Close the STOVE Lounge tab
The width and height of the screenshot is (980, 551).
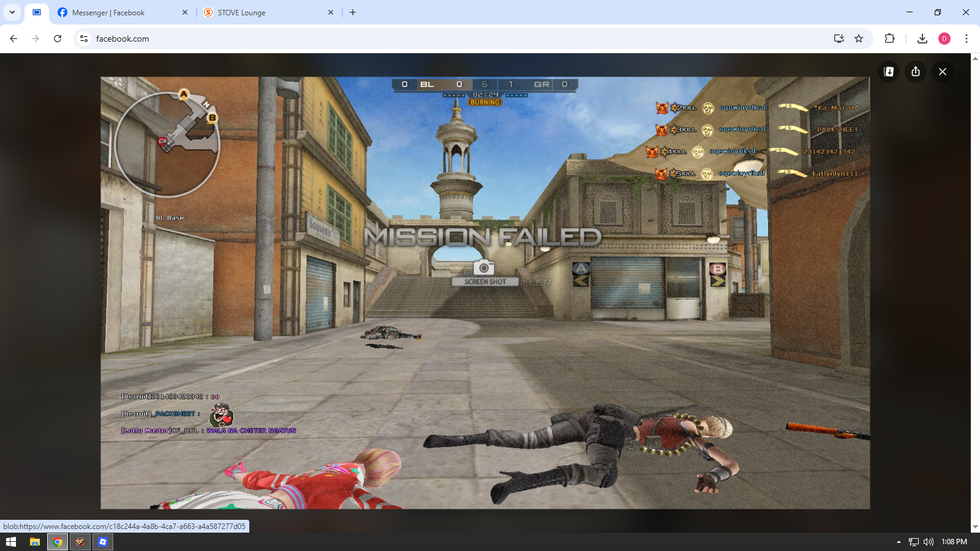click(x=331, y=12)
